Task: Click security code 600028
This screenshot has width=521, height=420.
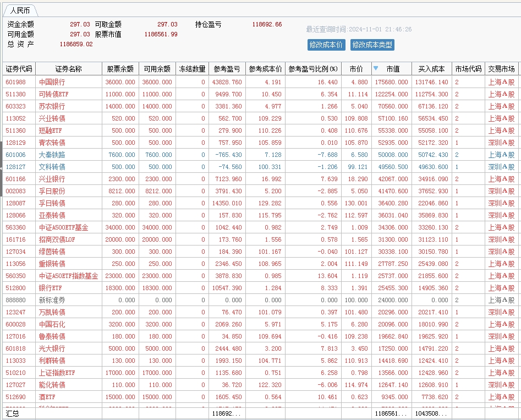Action: (15, 324)
